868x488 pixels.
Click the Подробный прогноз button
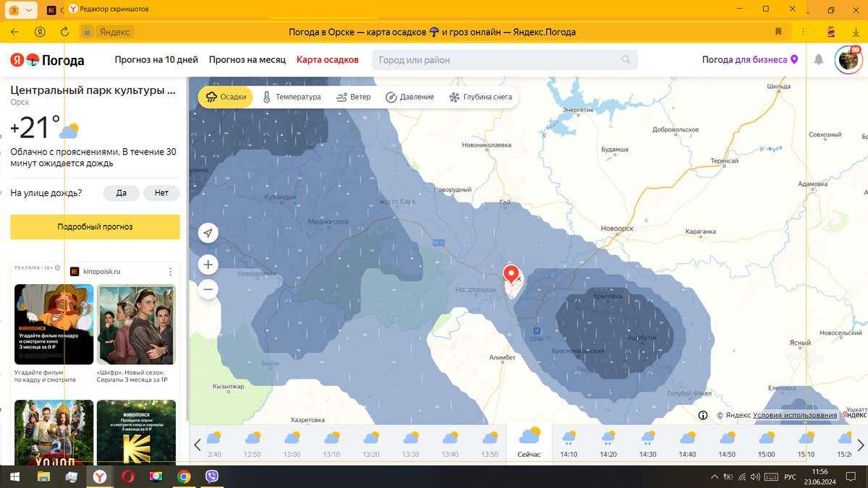coord(95,227)
